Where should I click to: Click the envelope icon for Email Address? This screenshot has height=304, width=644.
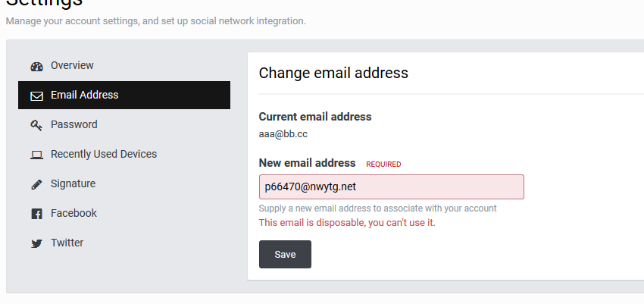click(x=36, y=96)
